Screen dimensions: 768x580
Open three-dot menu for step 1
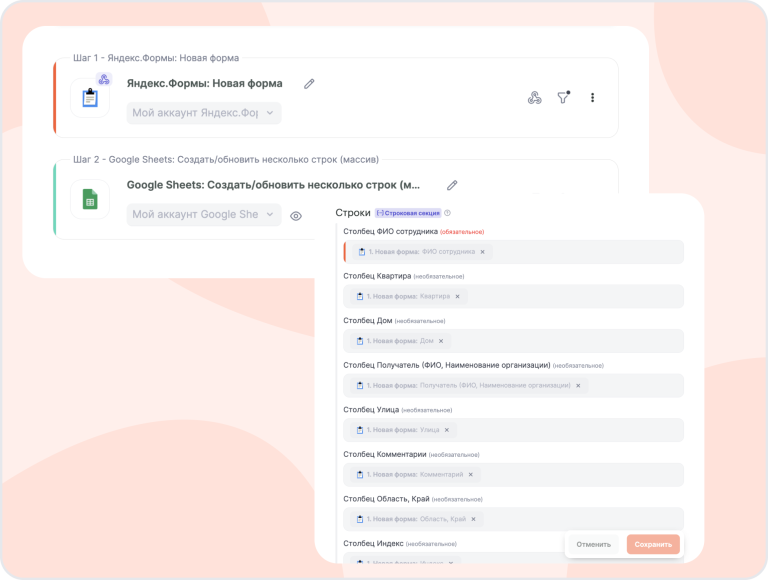point(592,97)
